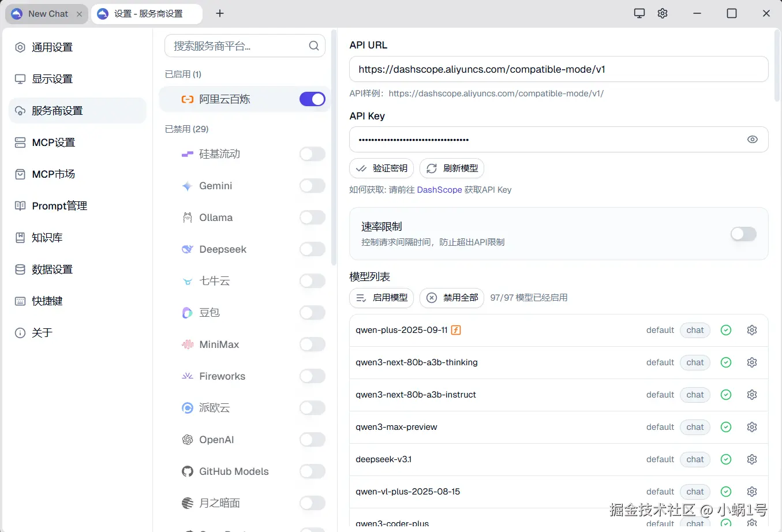
Task: Open settings gear for deepseek-v3.1
Action: pos(752,459)
